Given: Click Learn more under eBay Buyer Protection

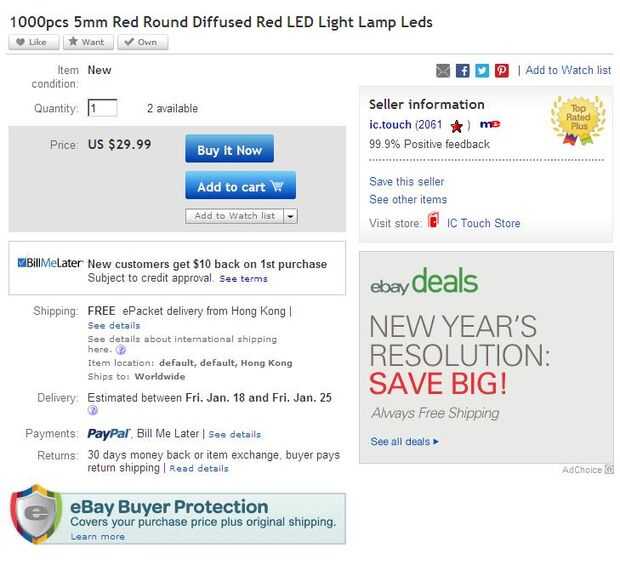Looking at the screenshot, I should (98, 537).
